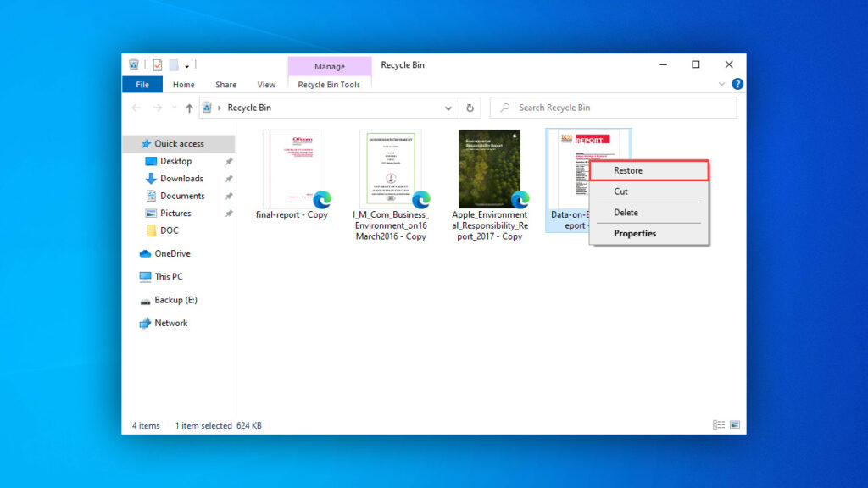Open the Downloads folder in the sidebar
The height and width of the screenshot is (488, 868).
(x=181, y=178)
